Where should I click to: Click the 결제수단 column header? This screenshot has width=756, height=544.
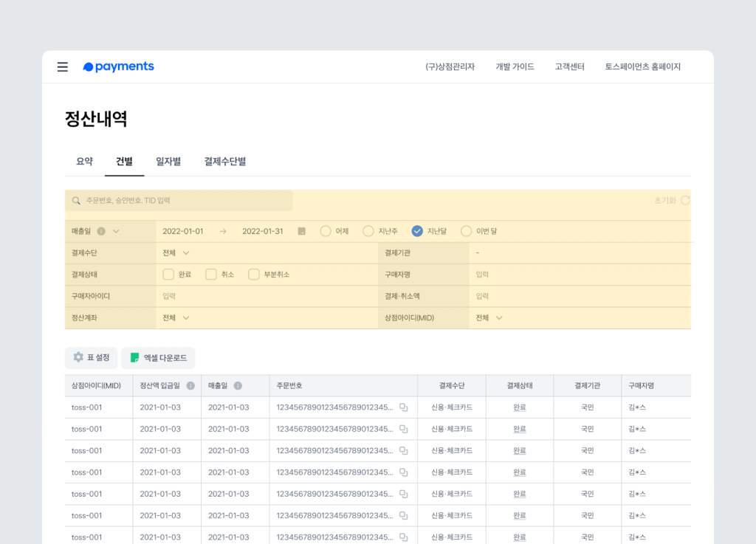pos(452,385)
